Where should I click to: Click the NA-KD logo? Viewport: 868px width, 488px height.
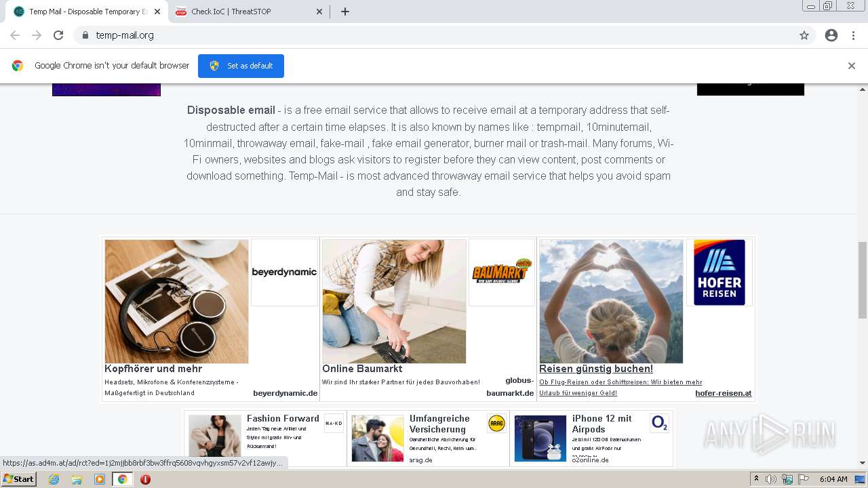[x=334, y=424]
